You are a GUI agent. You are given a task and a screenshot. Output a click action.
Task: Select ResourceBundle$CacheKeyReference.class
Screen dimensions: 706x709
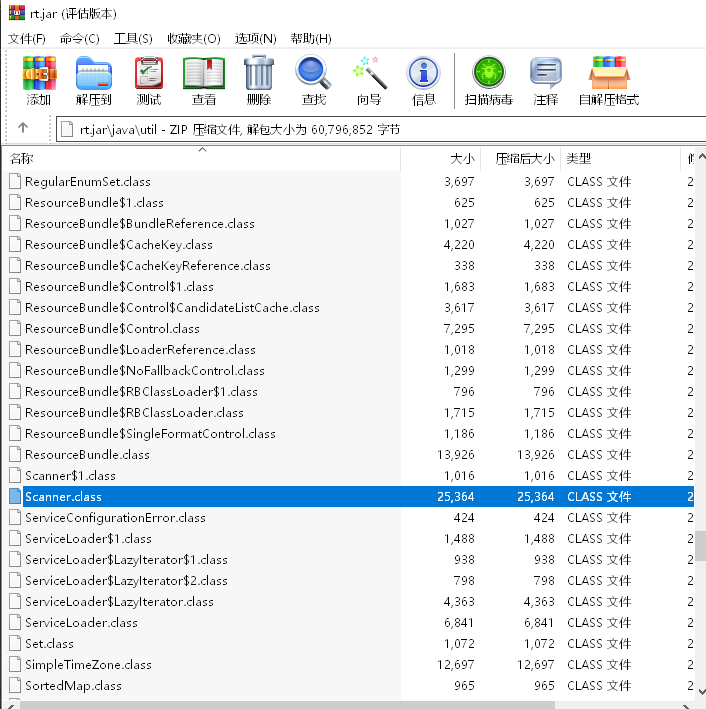147,266
